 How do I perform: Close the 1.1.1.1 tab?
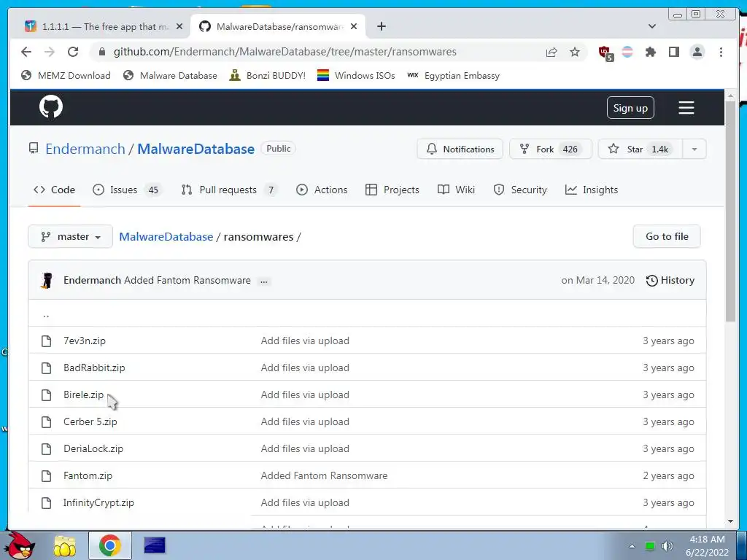(179, 27)
